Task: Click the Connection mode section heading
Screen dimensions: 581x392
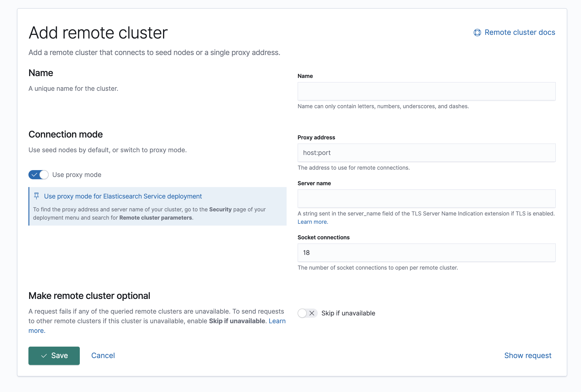Action: coord(66,134)
